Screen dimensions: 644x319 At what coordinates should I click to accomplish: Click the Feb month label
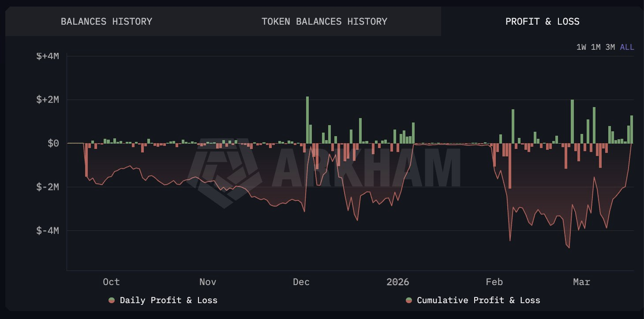(494, 282)
